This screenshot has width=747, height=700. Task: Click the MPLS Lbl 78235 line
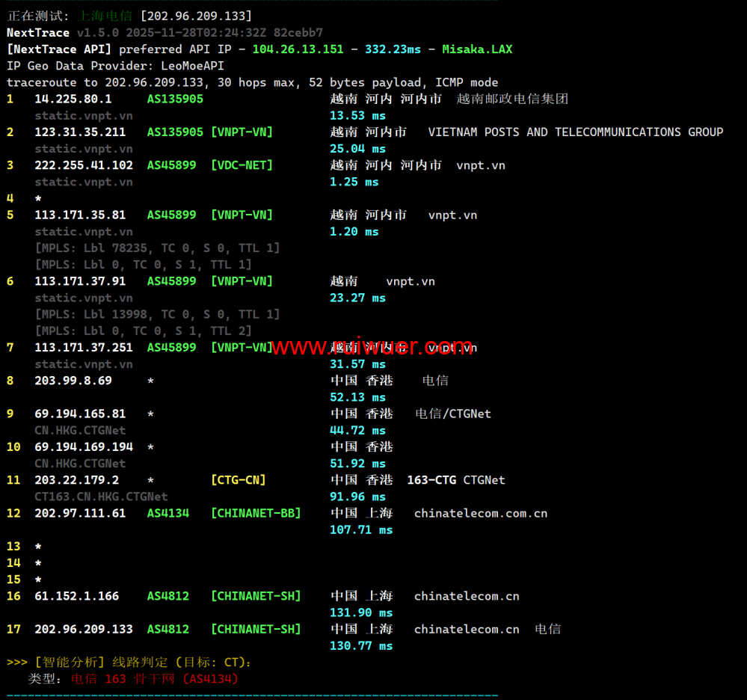point(157,248)
